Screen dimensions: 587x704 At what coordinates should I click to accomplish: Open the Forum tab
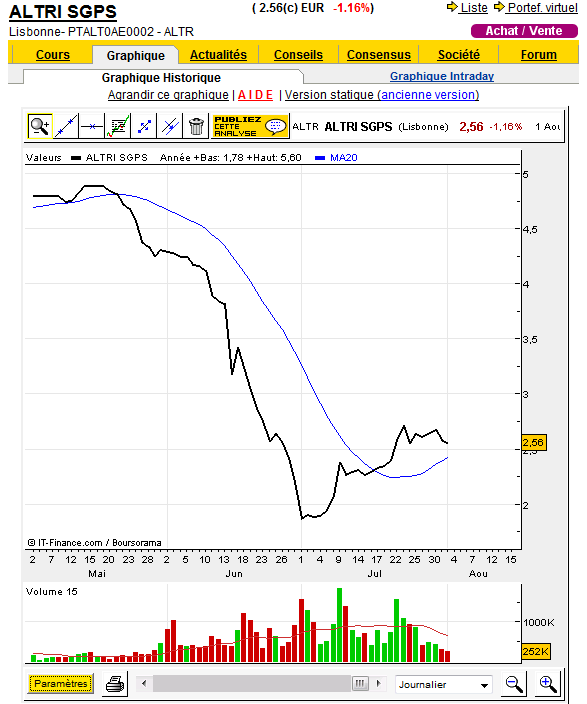pos(538,55)
